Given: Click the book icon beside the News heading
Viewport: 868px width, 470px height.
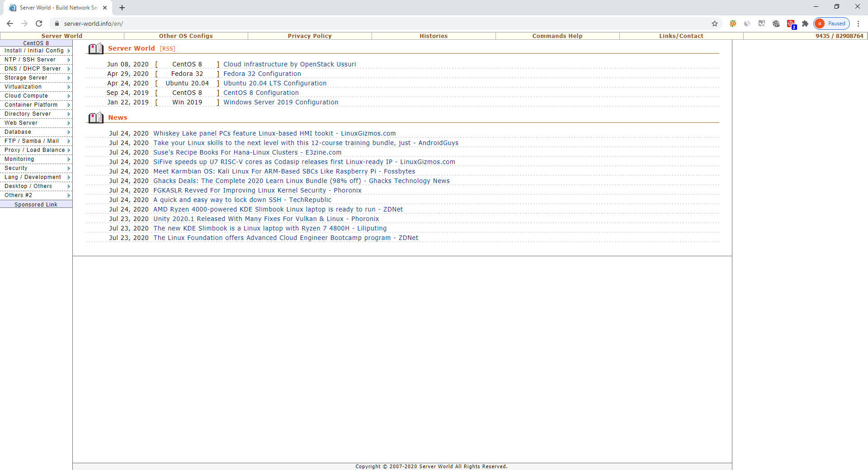Looking at the screenshot, I should pyautogui.click(x=95, y=118).
